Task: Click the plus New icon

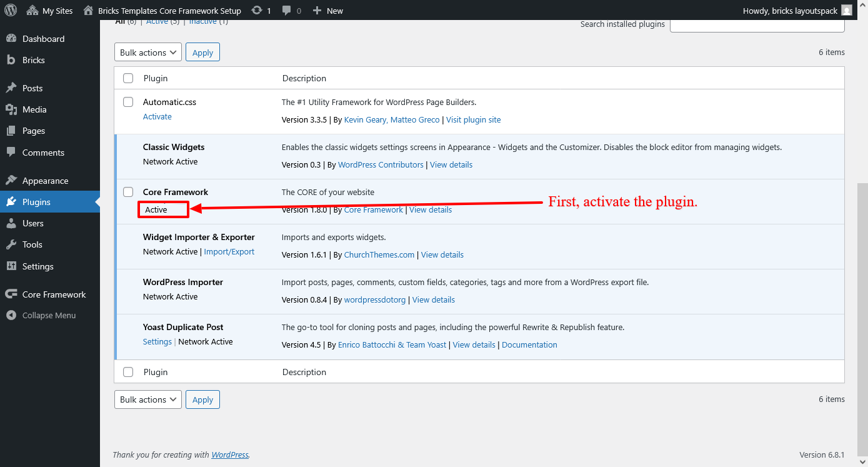Action: (x=317, y=11)
